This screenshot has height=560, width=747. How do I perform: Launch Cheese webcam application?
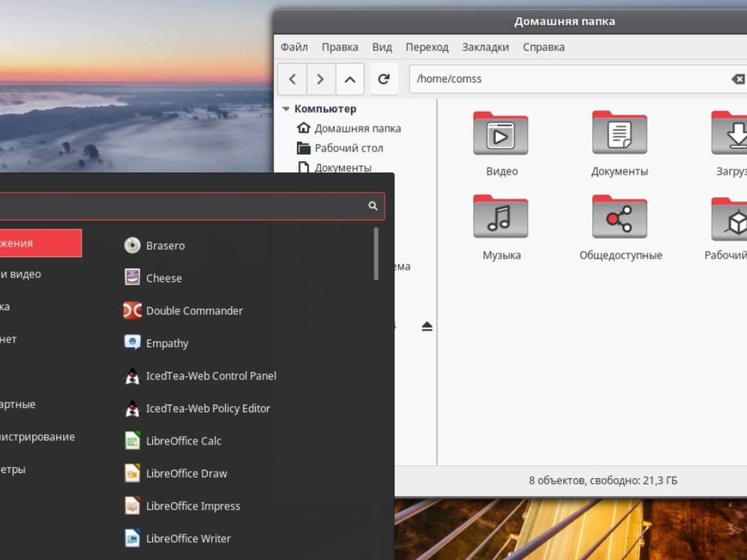pyautogui.click(x=164, y=278)
